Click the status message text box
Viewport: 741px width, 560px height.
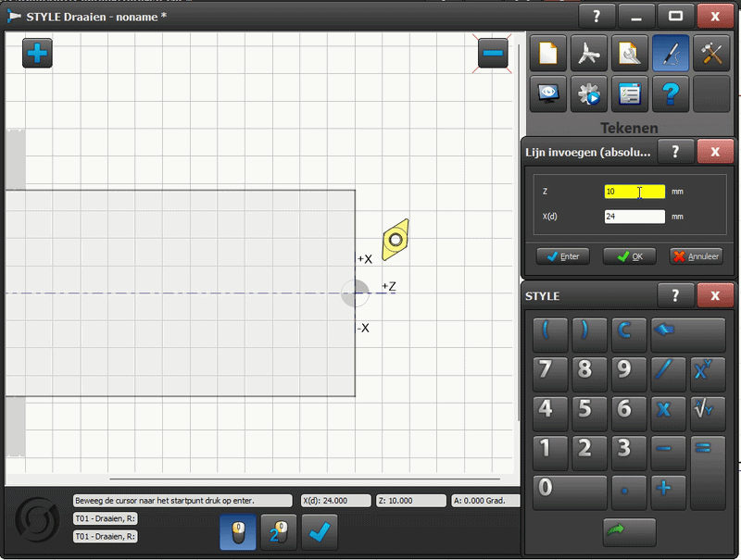(x=182, y=501)
